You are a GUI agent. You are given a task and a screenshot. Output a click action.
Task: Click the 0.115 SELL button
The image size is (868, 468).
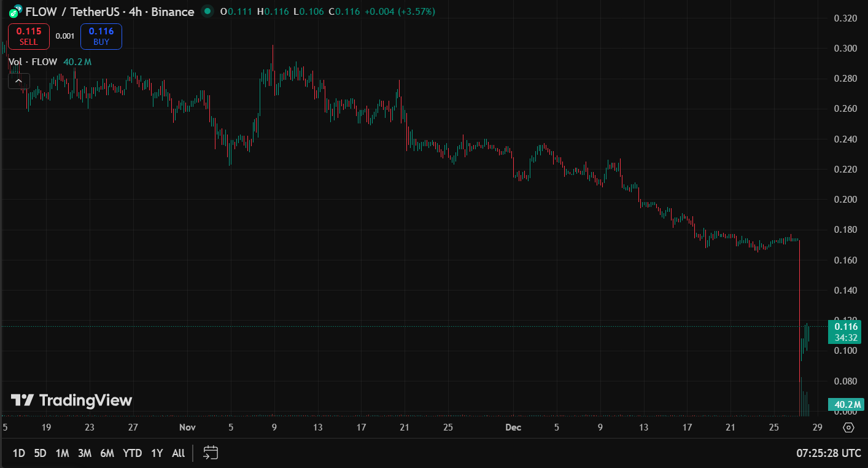click(29, 36)
